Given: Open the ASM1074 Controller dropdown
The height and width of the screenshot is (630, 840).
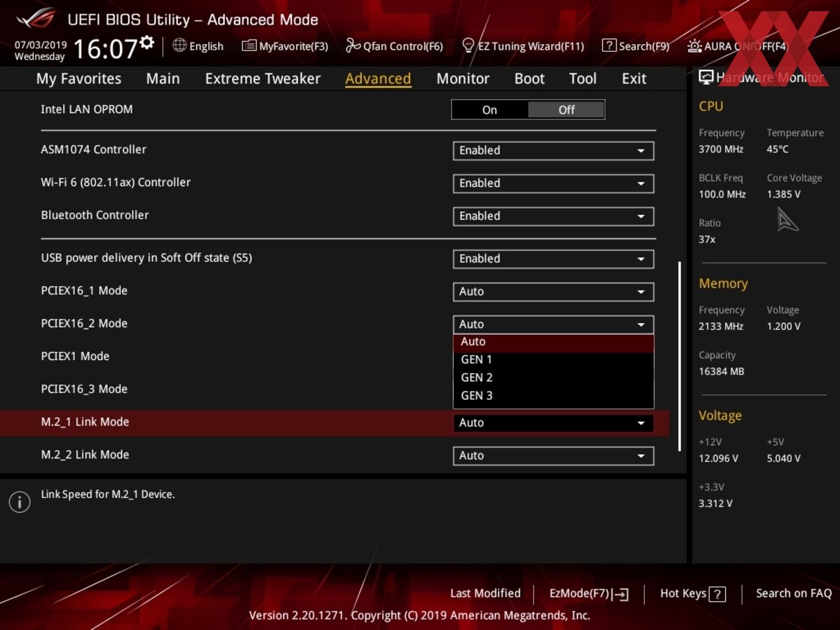Looking at the screenshot, I should 553,151.
